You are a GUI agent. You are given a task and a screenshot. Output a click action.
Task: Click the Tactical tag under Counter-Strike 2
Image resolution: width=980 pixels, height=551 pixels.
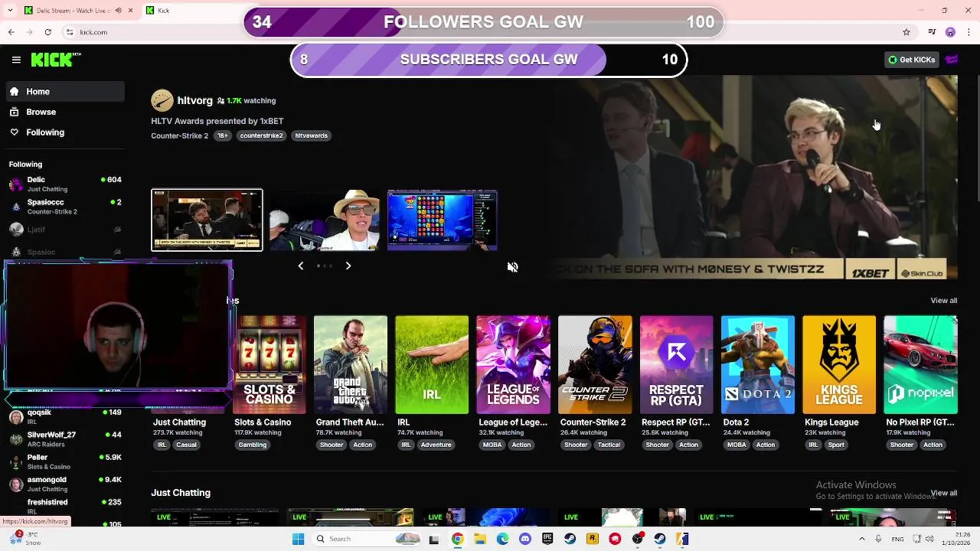(609, 445)
